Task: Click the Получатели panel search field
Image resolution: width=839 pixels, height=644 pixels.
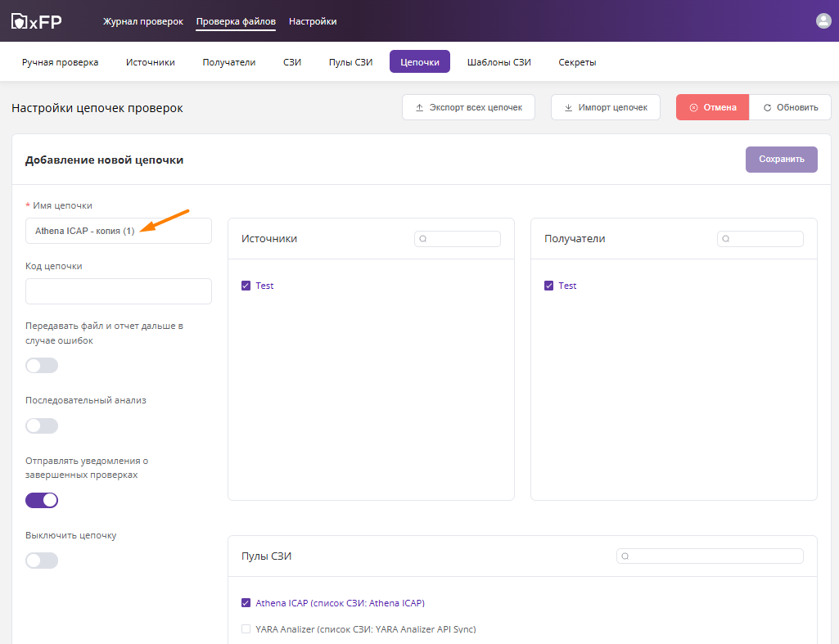Action: pyautogui.click(x=760, y=239)
